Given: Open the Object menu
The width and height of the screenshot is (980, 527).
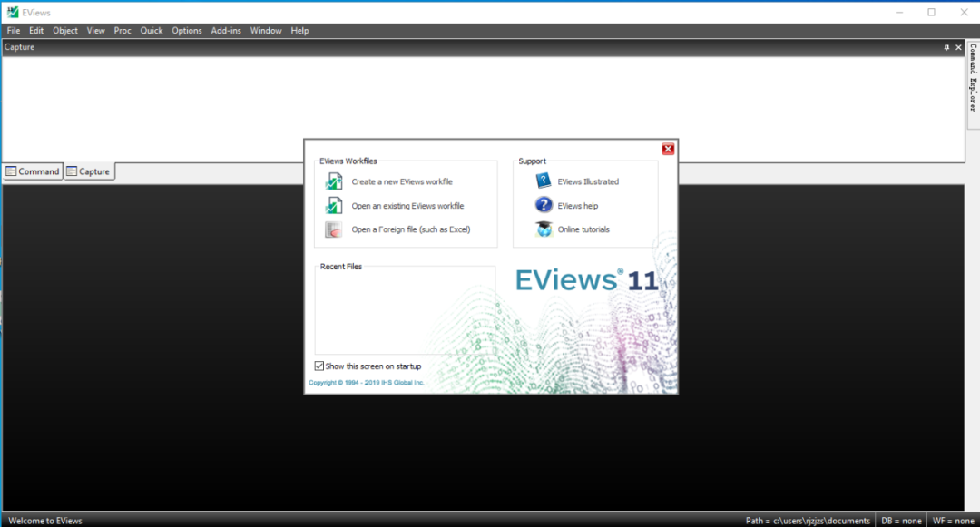Looking at the screenshot, I should [x=65, y=31].
